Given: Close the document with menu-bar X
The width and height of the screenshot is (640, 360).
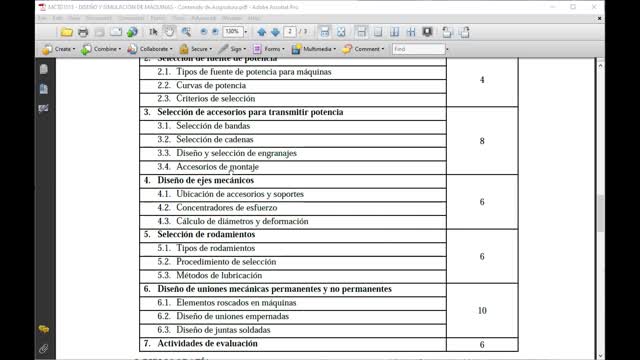Looking at the screenshot, I should tap(599, 18).
